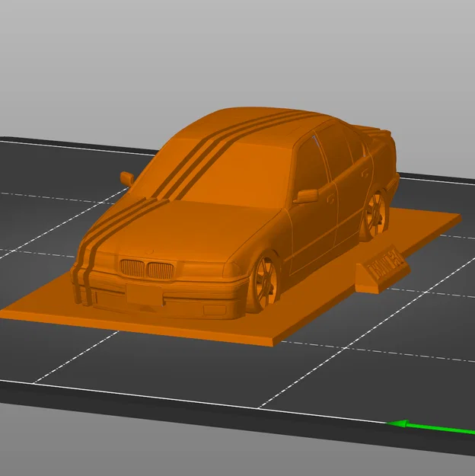Click the car's front license plate area
The height and width of the screenshot is (476, 475).
(144, 294)
